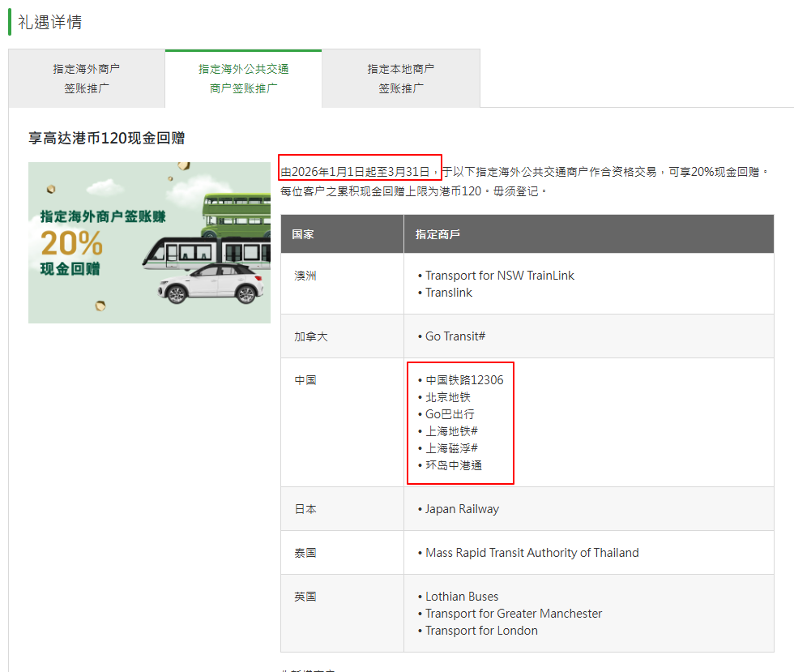Screen dimensions: 794x672
Task: Select 北京地铁 in the merchant list
Action: point(447,397)
